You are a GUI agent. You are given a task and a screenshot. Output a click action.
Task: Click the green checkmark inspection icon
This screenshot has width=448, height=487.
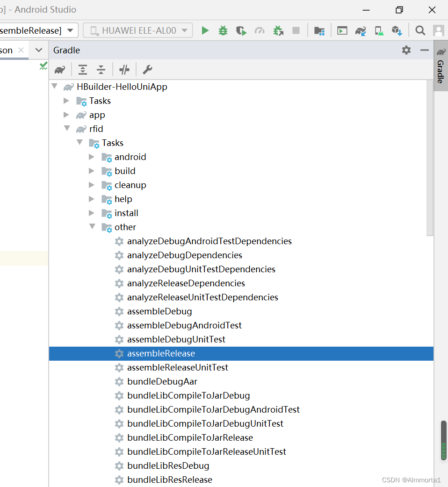pyautogui.click(x=43, y=65)
